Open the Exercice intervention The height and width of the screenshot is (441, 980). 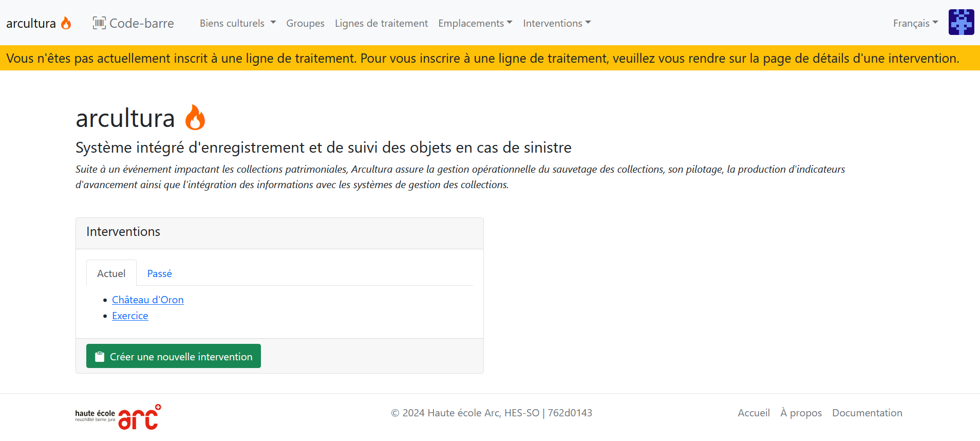pos(130,316)
